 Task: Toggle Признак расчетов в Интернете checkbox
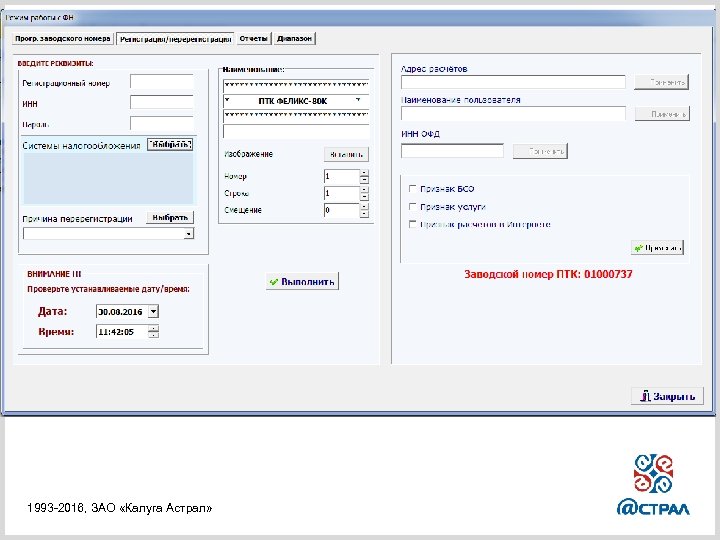coord(412,224)
